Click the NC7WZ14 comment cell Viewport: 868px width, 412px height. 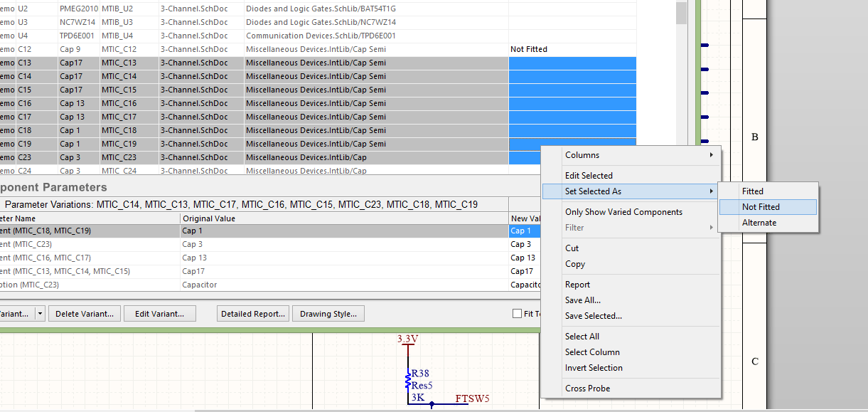point(78,23)
